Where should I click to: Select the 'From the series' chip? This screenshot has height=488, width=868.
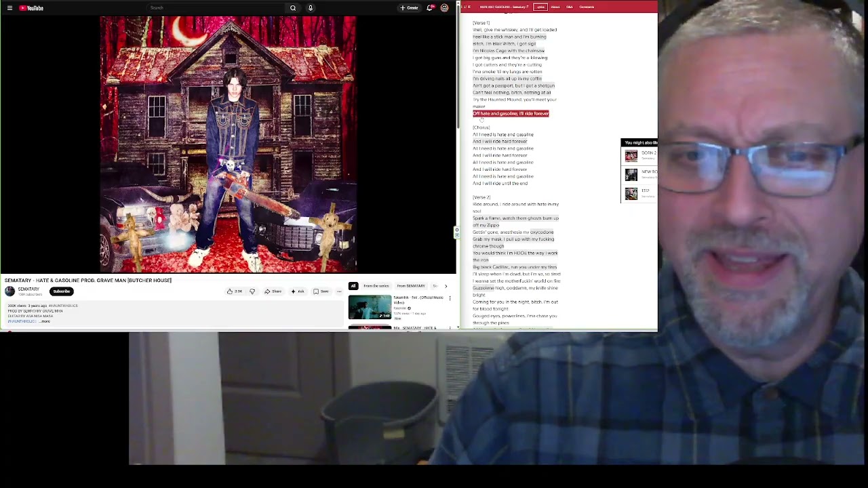tap(376, 286)
